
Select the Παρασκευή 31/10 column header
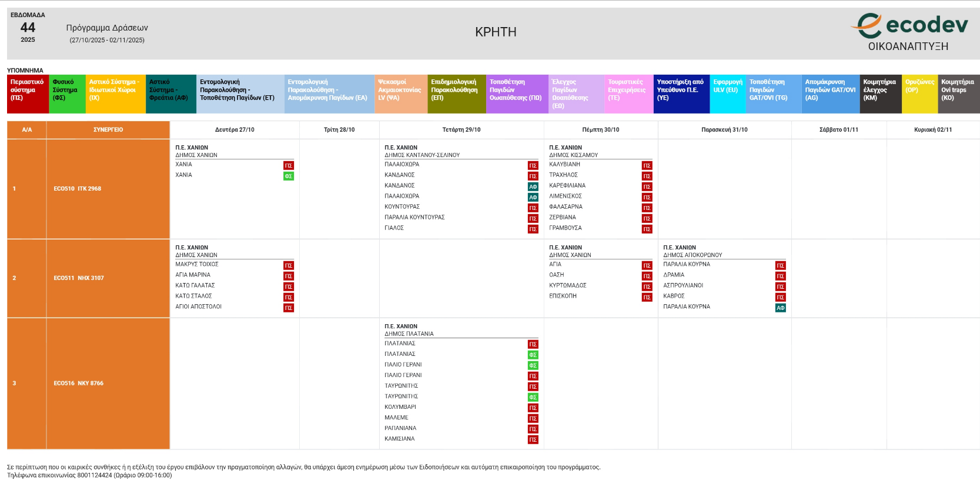tap(724, 129)
